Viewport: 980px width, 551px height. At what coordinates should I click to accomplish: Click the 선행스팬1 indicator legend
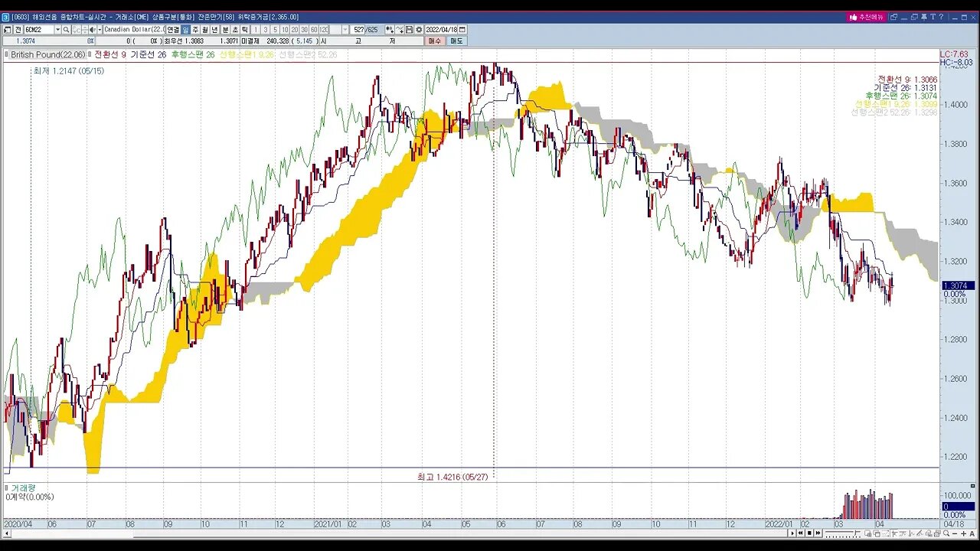click(x=247, y=55)
